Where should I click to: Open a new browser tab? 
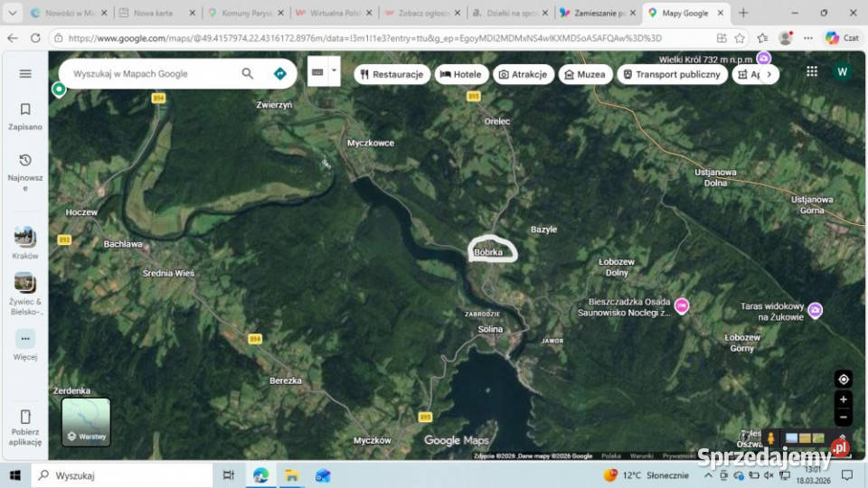[743, 13]
